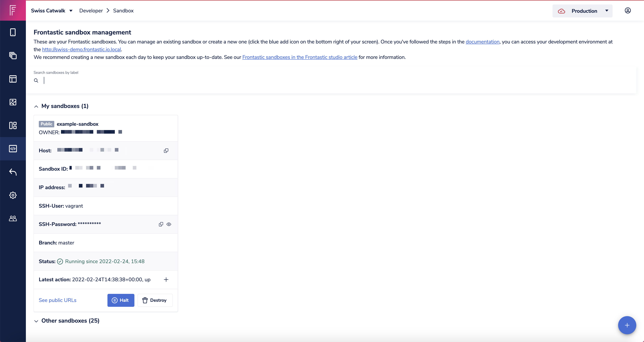Screen dimensions: 644x342
Task: Open the device preview sidebar icon
Action: coord(13,32)
